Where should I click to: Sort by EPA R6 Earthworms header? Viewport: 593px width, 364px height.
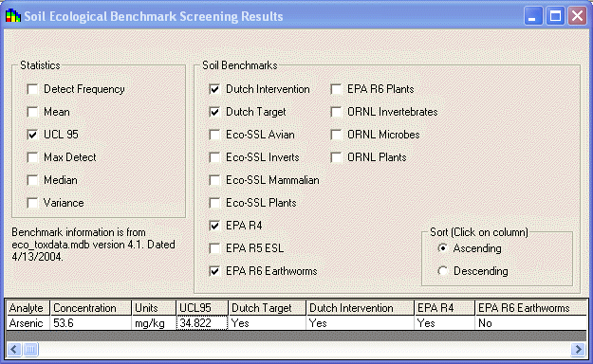[530, 308]
